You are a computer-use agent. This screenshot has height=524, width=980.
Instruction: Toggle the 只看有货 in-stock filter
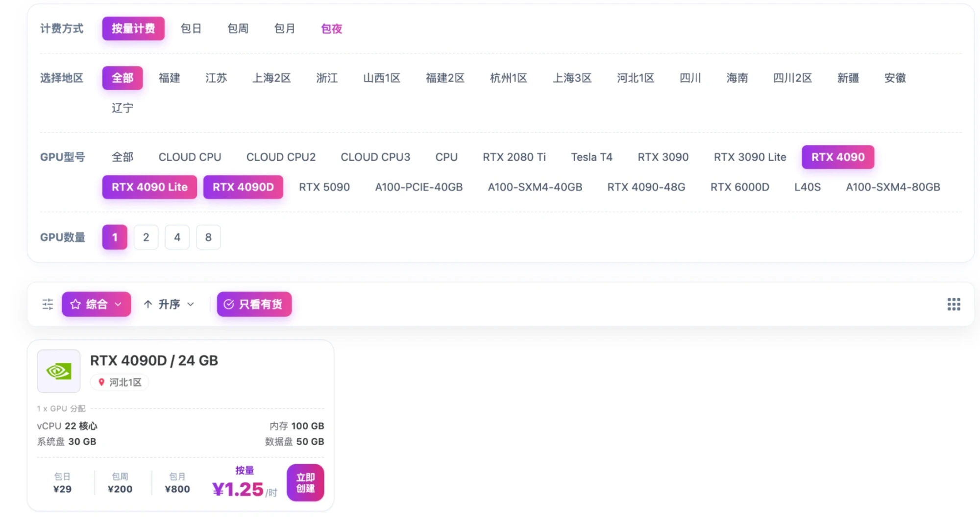(x=254, y=304)
